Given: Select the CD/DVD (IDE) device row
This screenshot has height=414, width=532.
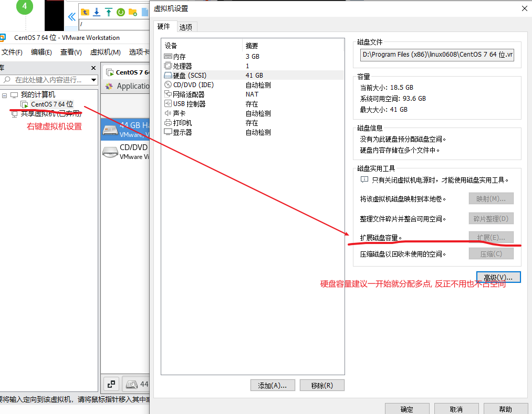Looking at the screenshot, I should [253, 85].
